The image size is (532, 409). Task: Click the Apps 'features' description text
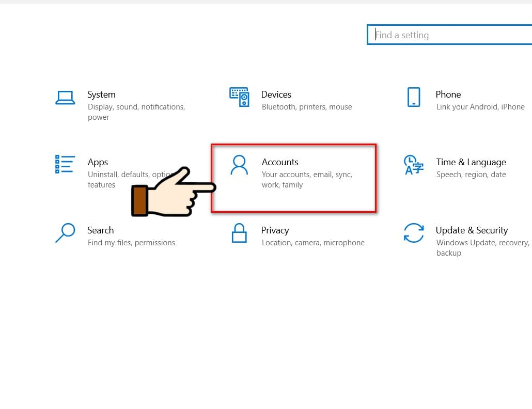click(x=101, y=185)
